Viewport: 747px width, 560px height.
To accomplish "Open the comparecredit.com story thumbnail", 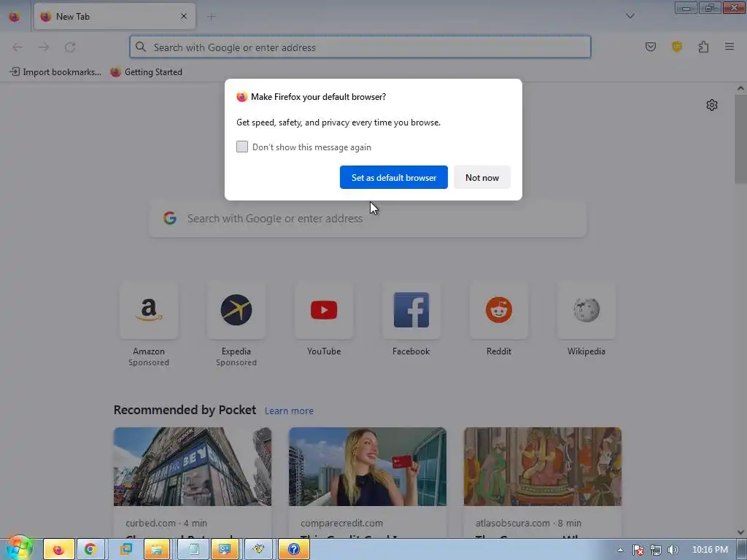I will tap(368, 467).
